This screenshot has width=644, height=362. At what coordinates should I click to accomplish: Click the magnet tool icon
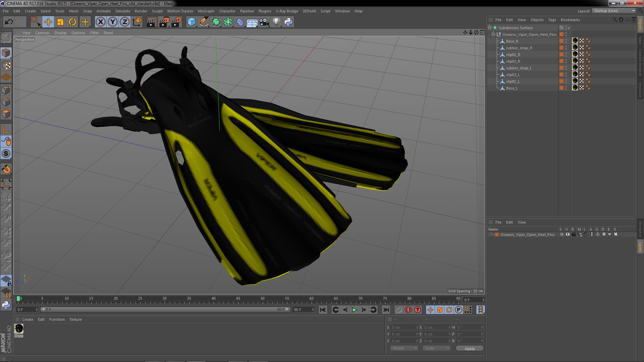(x=6, y=169)
